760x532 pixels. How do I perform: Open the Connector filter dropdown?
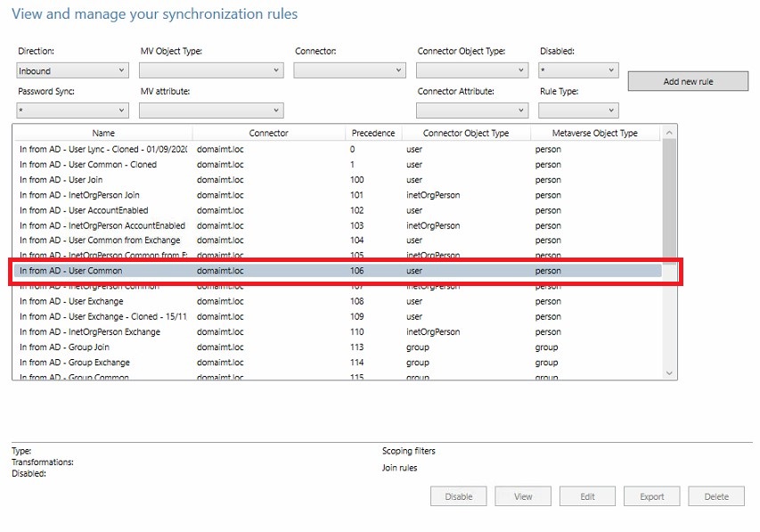click(349, 70)
